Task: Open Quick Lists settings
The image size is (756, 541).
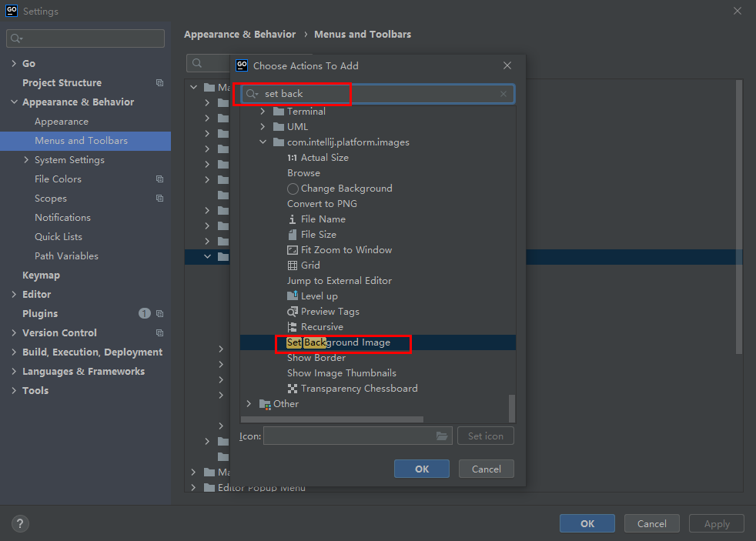Action: tap(59, 237)
